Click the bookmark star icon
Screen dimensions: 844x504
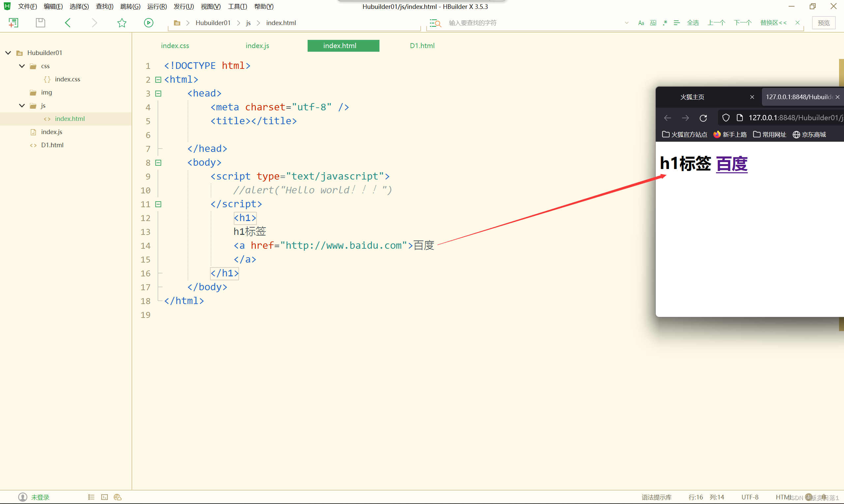click(x=122, y=23)
